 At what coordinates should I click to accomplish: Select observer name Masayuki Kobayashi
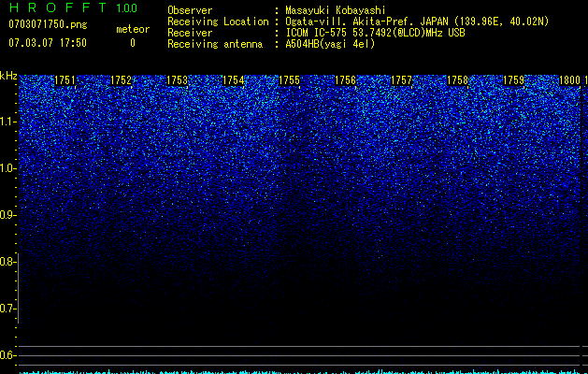point(336,10)
